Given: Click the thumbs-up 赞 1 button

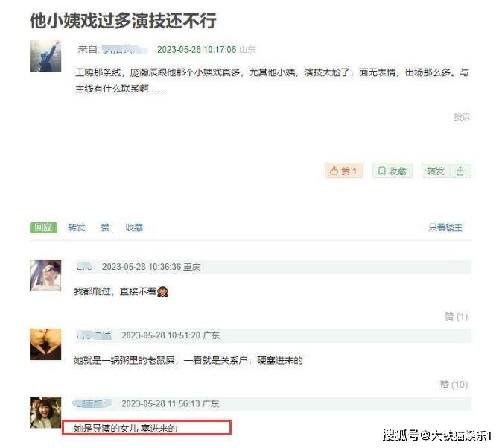Looking at the screenshot, I should click(344, 171).
